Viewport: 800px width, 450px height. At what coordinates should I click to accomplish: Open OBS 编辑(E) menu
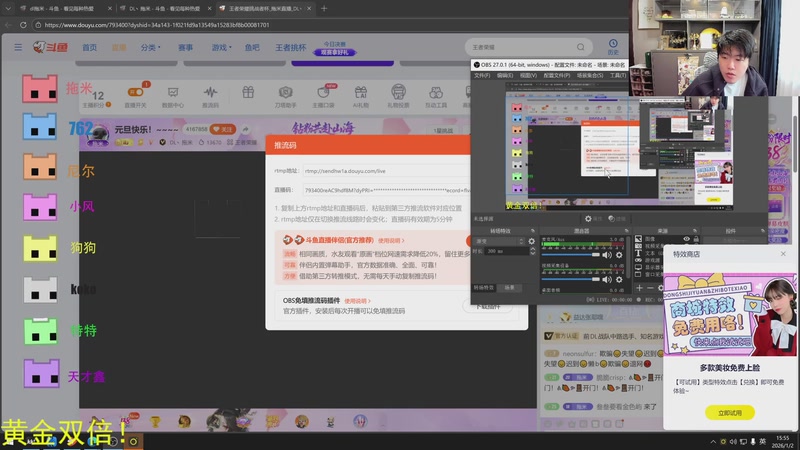coord(505,76)
